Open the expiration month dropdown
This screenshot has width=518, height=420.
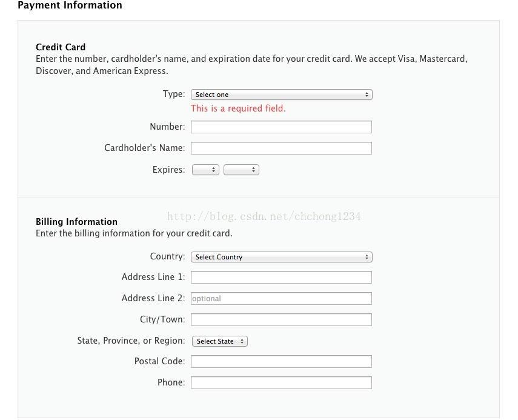click(x=205, y=170)
